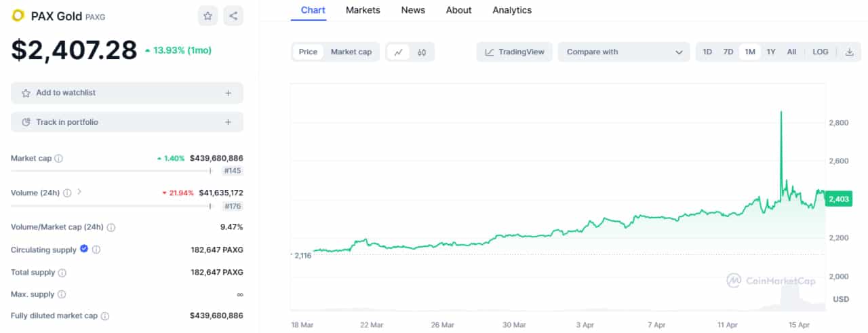Click Add to watchlist button

tap(127, 93)
